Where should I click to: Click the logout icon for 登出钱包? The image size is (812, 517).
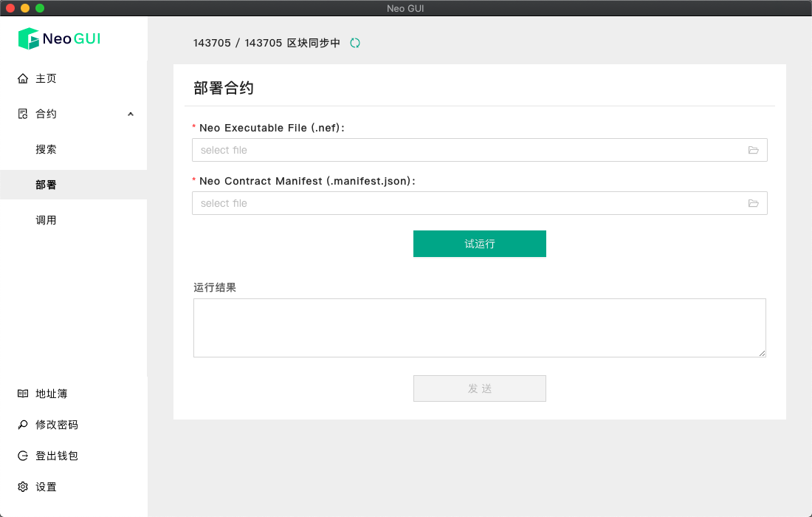(x=23, y=456)
